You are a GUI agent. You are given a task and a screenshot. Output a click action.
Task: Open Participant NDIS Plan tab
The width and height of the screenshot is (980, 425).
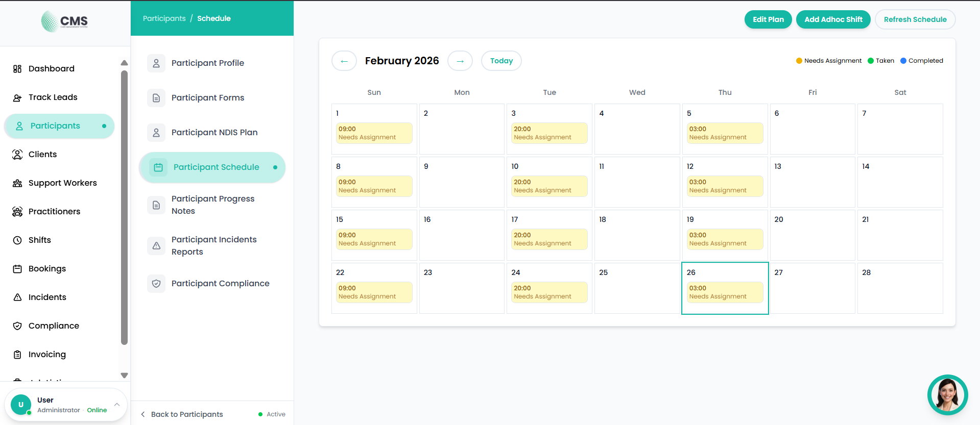point(212,133)
